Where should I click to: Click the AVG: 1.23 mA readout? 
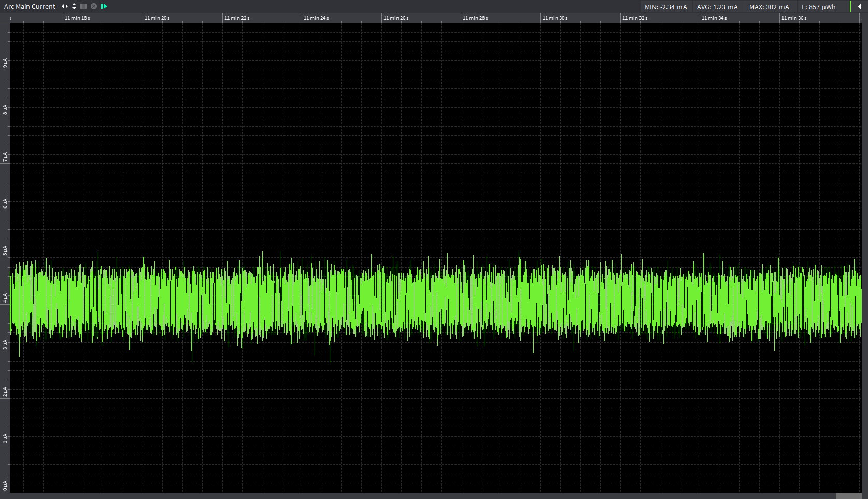[717, 7]
